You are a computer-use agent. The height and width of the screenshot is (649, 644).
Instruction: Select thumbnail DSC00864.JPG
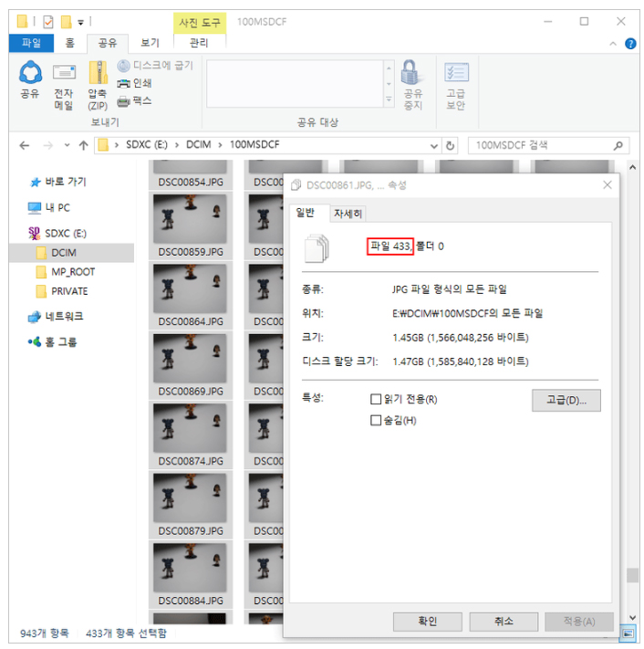(191, 296)
